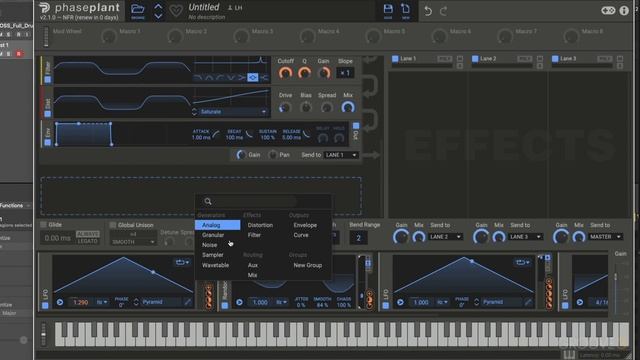Image resolution: width=640 pixels, height=360 pixels.
Task: Click the ALWAYS glide mode button
Action: click(88, 234)
